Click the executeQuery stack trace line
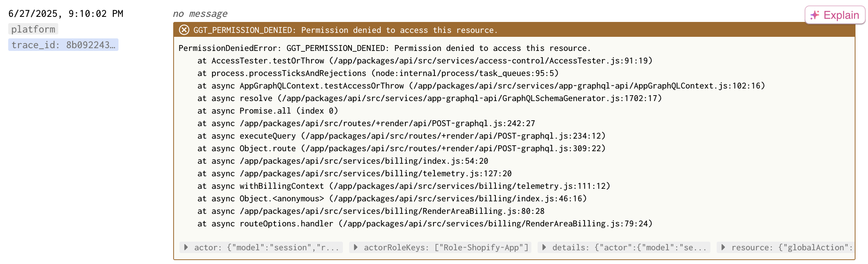 coord(402,136)
